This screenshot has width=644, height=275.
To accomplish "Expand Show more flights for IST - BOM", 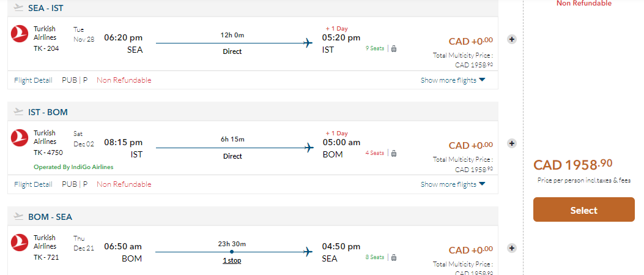I will pyautogui.click(x=453, y=184).
